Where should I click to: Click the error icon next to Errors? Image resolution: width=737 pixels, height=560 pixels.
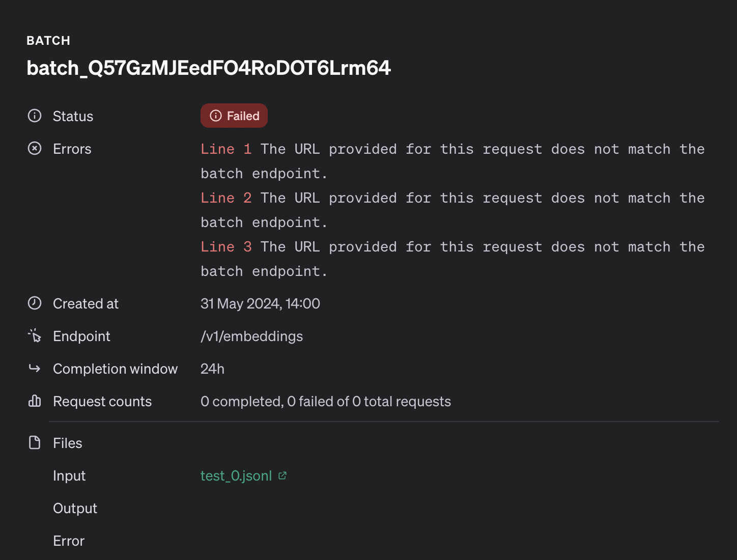[x=34, y=148]
